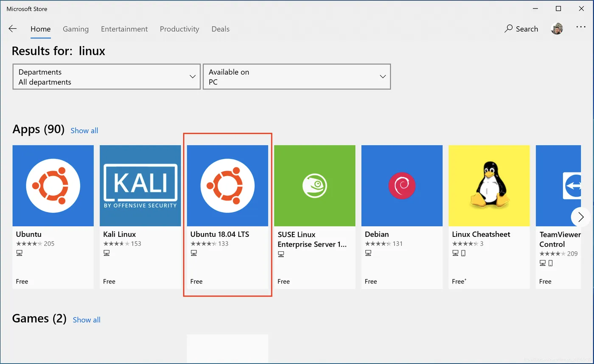Click the Free price under Ubuntu 18.04 LTS

pyautogui.click(x=196, y=281)
